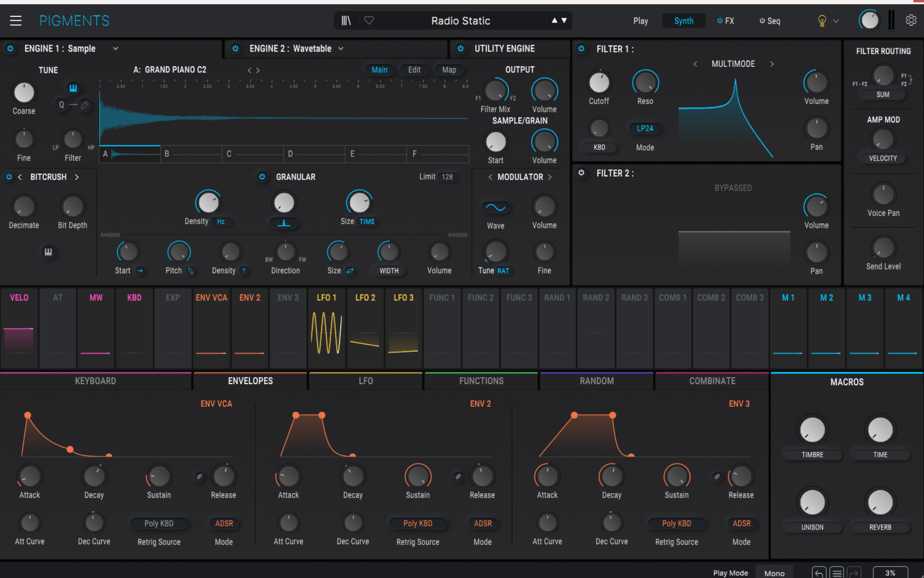
Task: Expand Engine 1 Sample type dropdown
Action: [116, 49]
